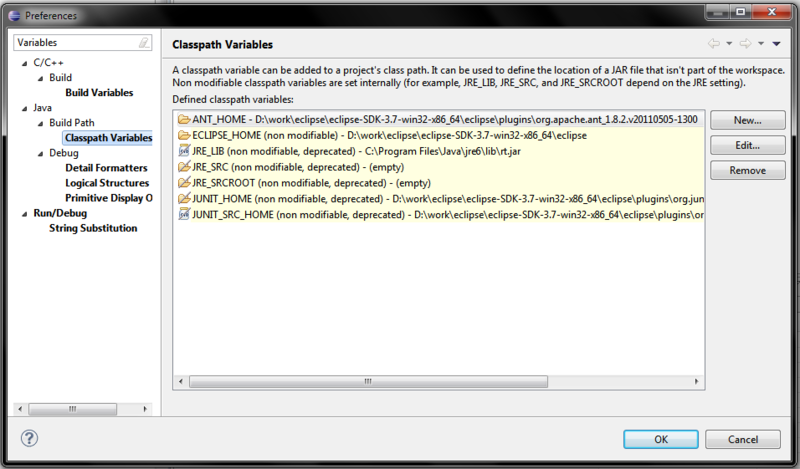
Task: Collapse the Run/Debug tree node
Action: tap(24, 214)
